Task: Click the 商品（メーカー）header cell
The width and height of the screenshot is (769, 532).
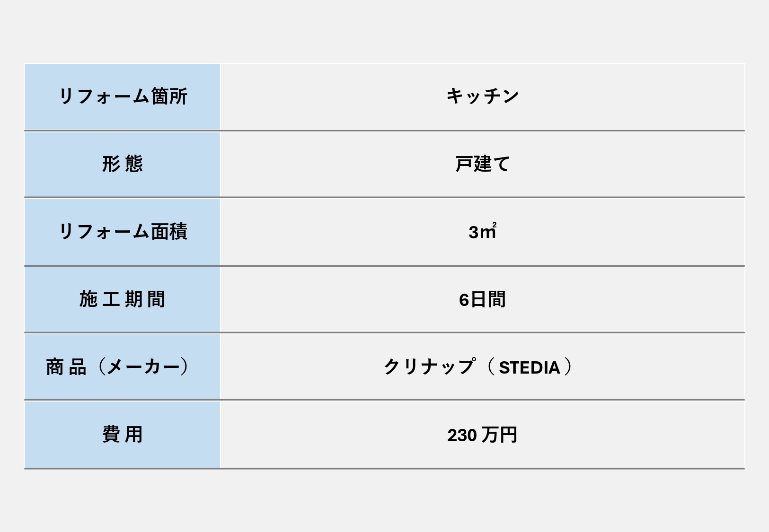Action: [x=123, y=367]
